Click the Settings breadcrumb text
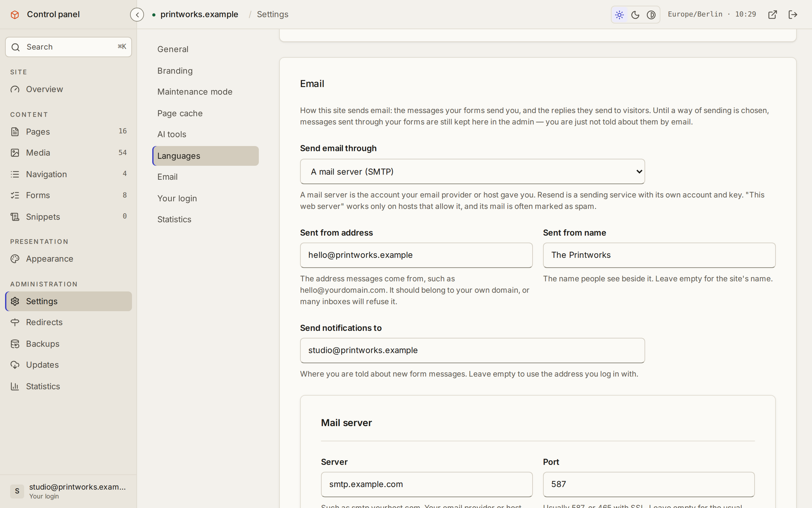The width and height of the screenshot is (812, 508). tap(272, 15)
